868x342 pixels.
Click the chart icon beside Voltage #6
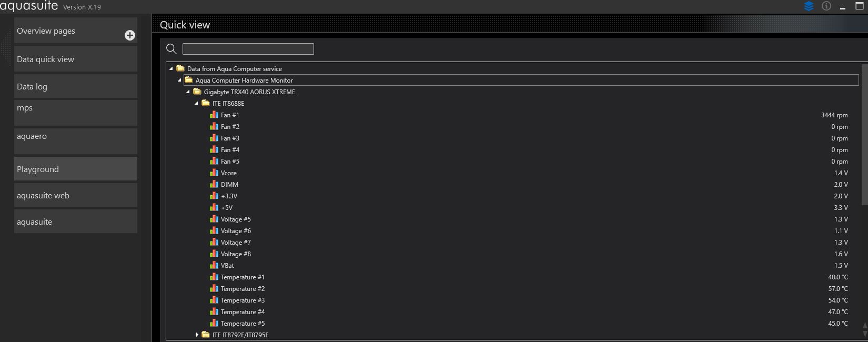point(214,230)
